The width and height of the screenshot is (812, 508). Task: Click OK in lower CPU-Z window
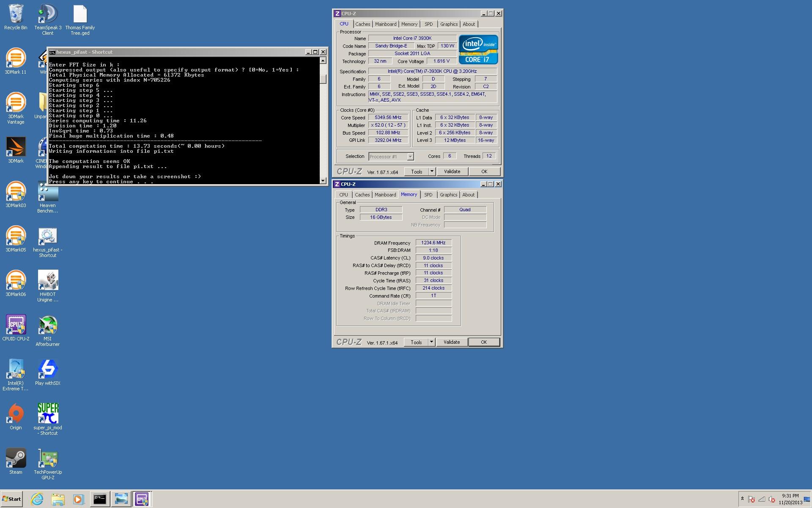pyautogui.click(x=484, y=342)
